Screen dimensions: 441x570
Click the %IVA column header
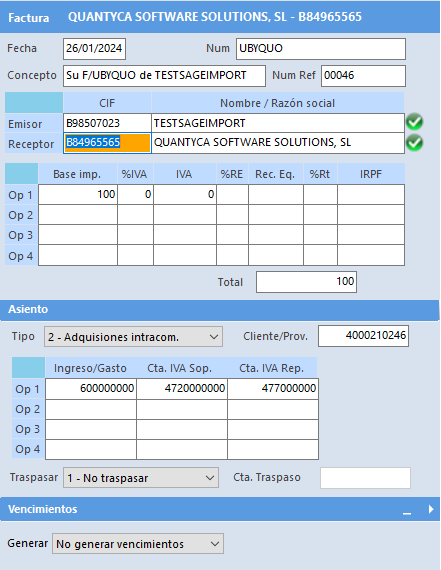[135, 174]
